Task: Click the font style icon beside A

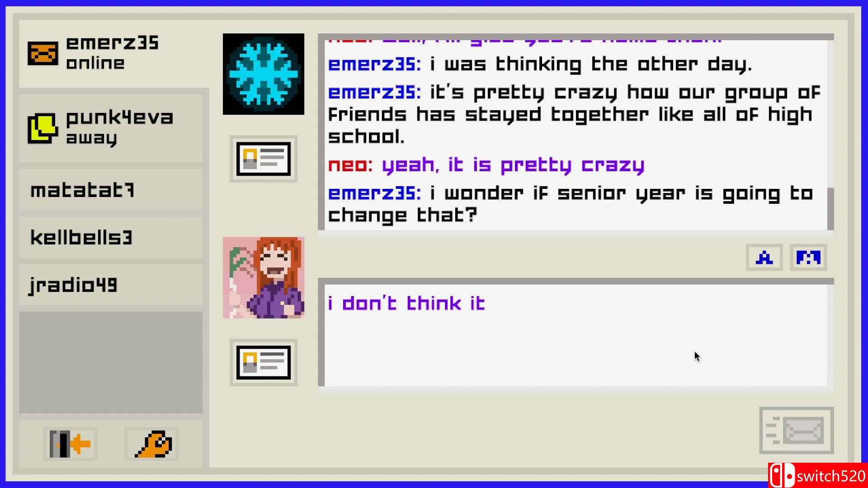Action: coord(808,258)
